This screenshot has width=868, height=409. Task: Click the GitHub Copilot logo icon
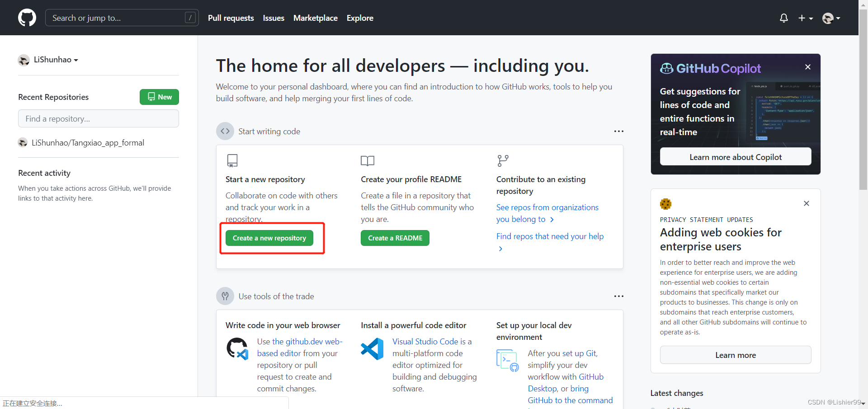[x=667, y=68]
